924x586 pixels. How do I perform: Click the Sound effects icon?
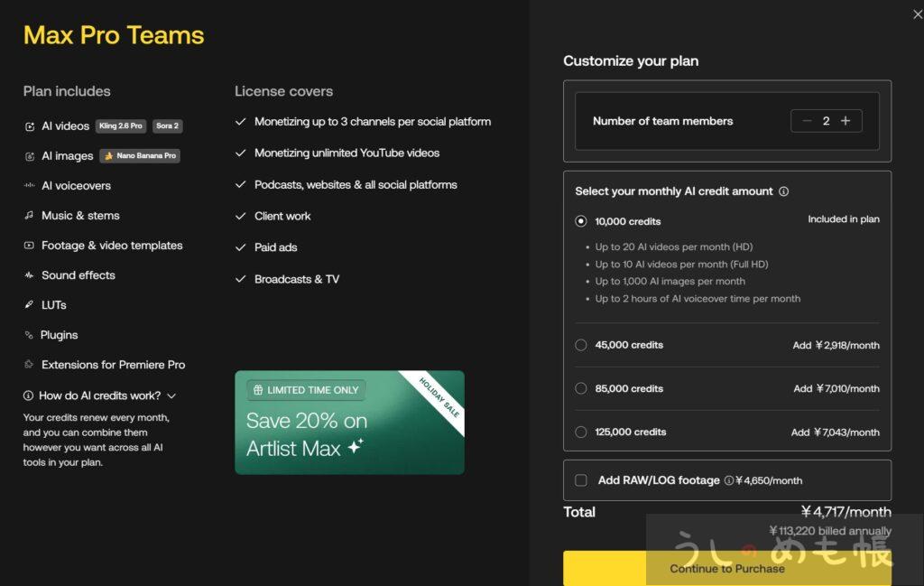(30, 275)
